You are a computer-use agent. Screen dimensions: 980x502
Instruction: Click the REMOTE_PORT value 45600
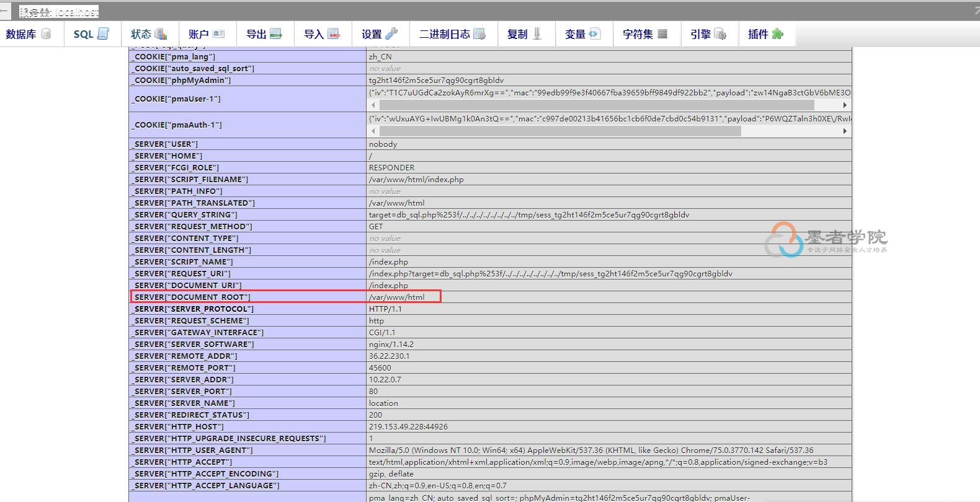click(x=380, y=368)
